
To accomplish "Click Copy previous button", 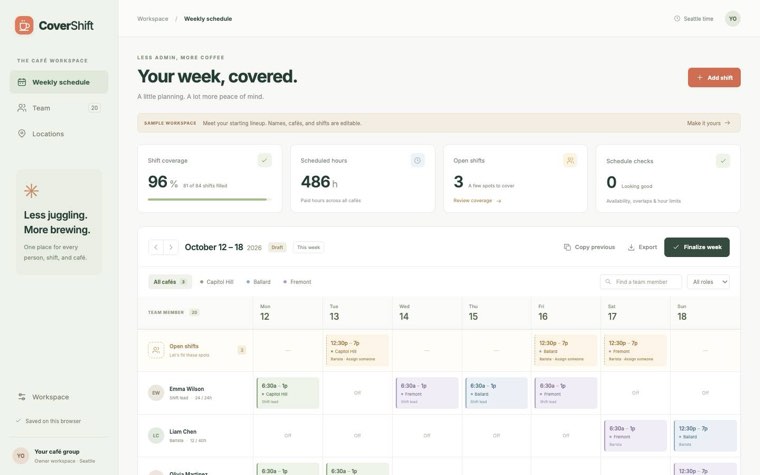I will pyautogui.click(x=589, y=247).
